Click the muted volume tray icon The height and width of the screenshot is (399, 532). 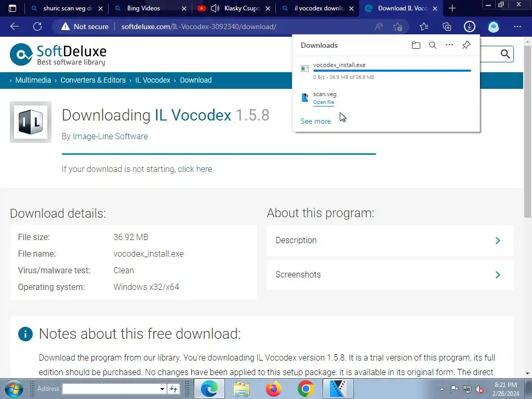click(x=480, y=389)
